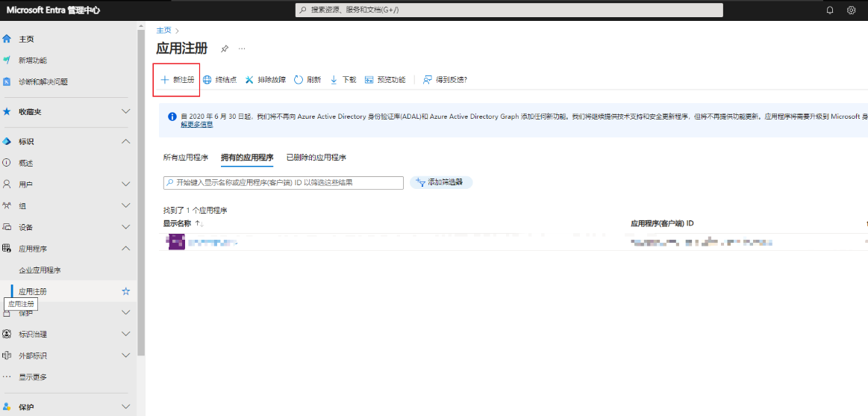Click the Home (主页) house icon in sidebar

(x=7, y=39)
